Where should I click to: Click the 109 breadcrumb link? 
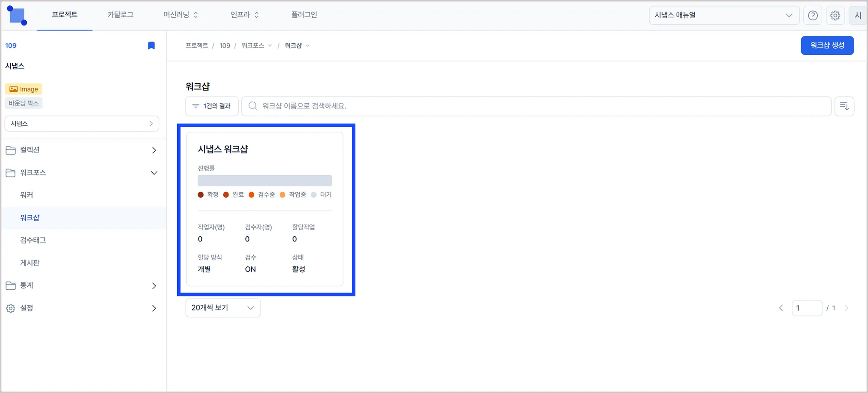tap(225, 45)
